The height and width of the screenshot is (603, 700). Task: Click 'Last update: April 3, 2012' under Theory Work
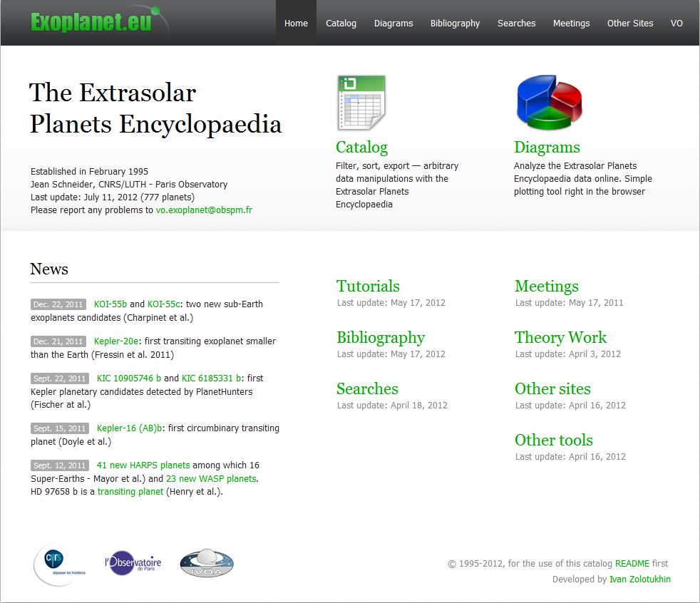pyautogui.click(x=568, y=354)
